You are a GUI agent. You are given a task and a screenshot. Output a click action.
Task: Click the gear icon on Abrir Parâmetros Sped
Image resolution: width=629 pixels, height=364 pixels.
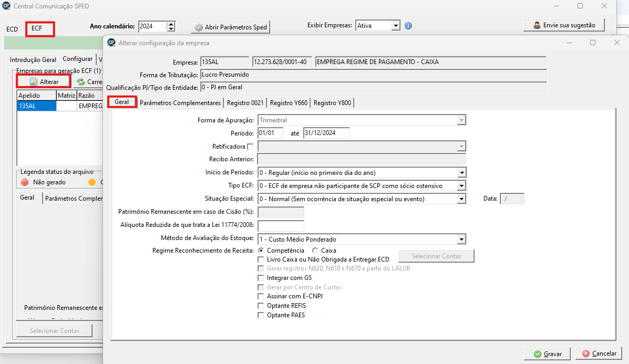(198, 27)
